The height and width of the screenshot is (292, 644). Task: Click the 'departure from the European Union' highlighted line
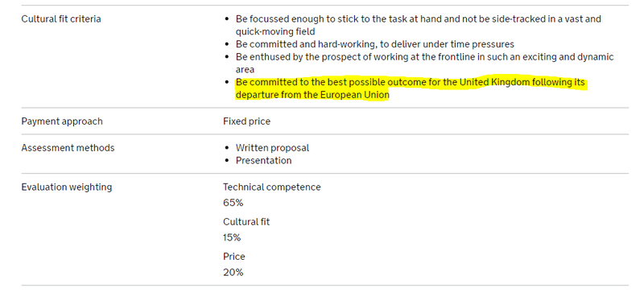point(312,95)
